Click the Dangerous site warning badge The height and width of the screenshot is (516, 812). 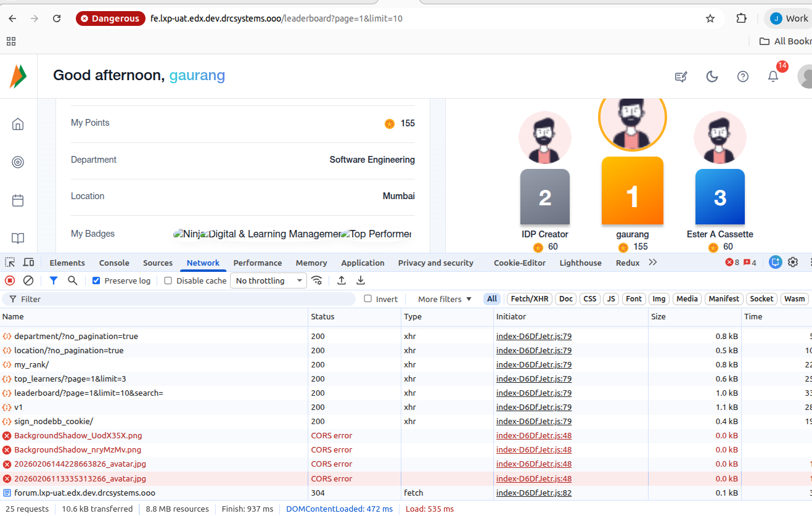tap(110, 18)
